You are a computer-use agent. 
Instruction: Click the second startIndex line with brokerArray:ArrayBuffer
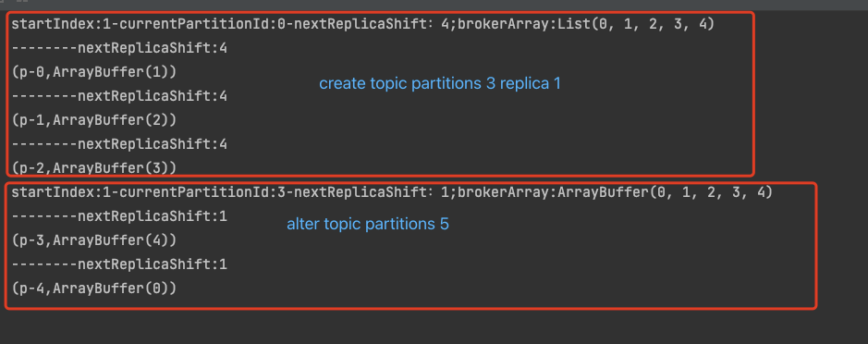(392, 192)
